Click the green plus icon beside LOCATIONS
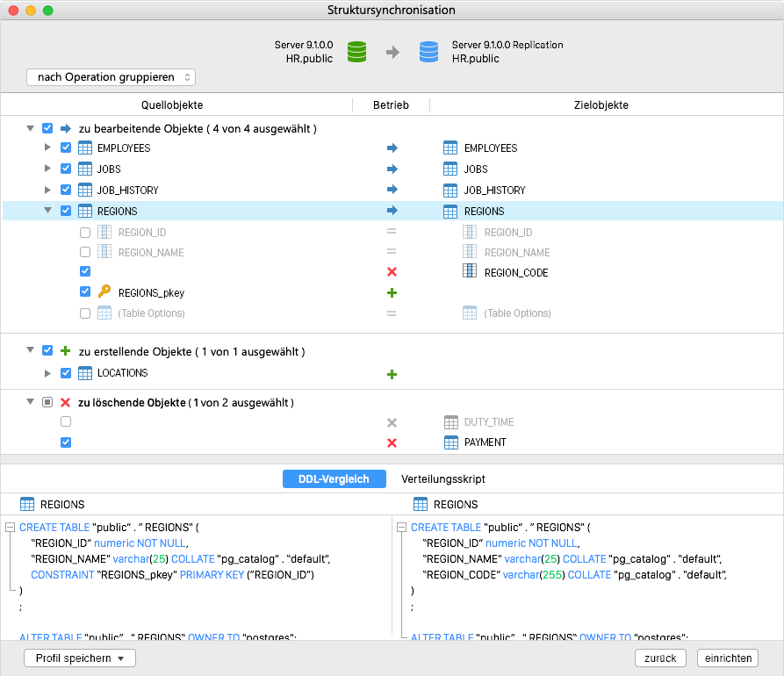Screen dimensions: 784x676 pos(392,372)
